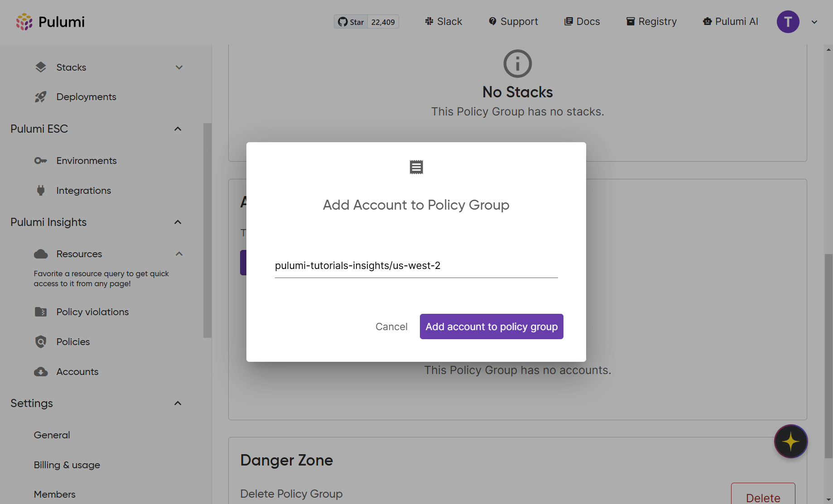Open the GitHub Star button
Viewport: 833px width, 504px height.
[351, 22]
